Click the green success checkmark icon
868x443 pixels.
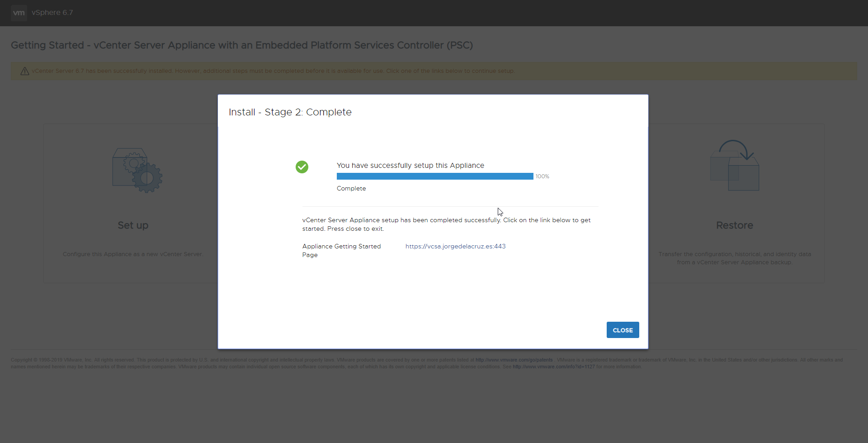click(x=302, y=167)
